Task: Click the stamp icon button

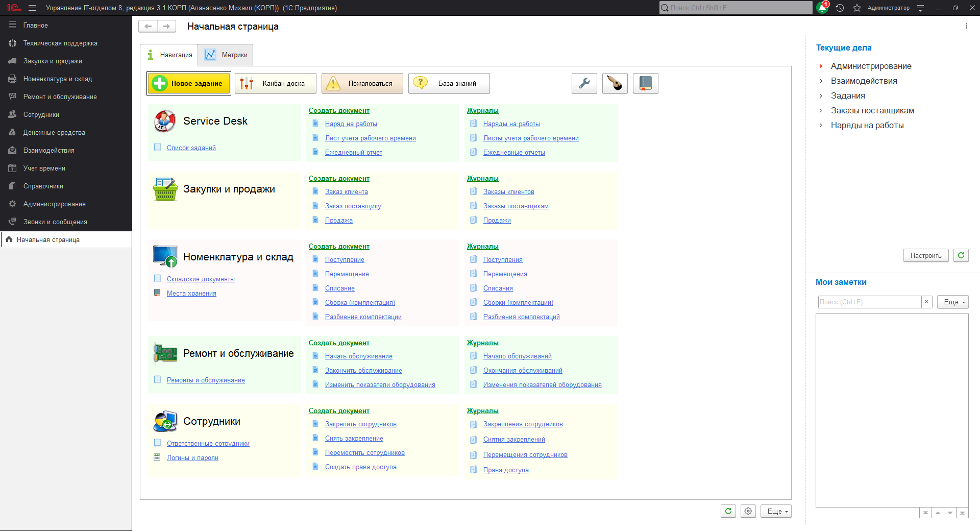Action: coord(615,83)
